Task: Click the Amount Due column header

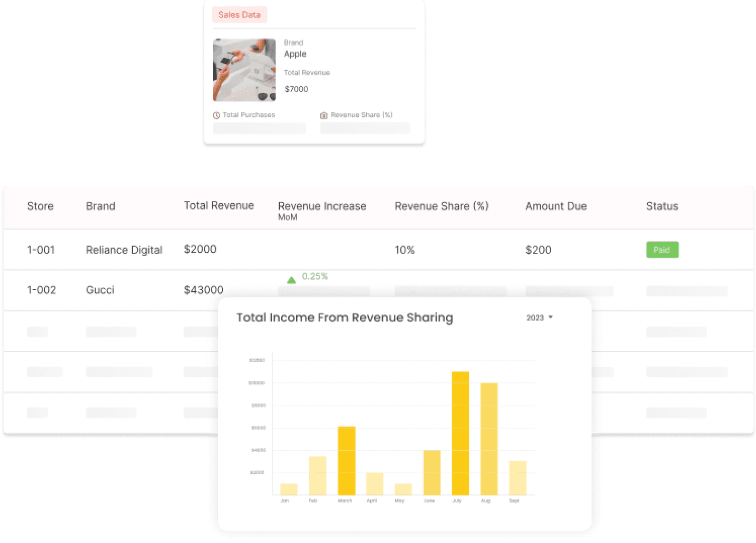Action: point(556,206)
